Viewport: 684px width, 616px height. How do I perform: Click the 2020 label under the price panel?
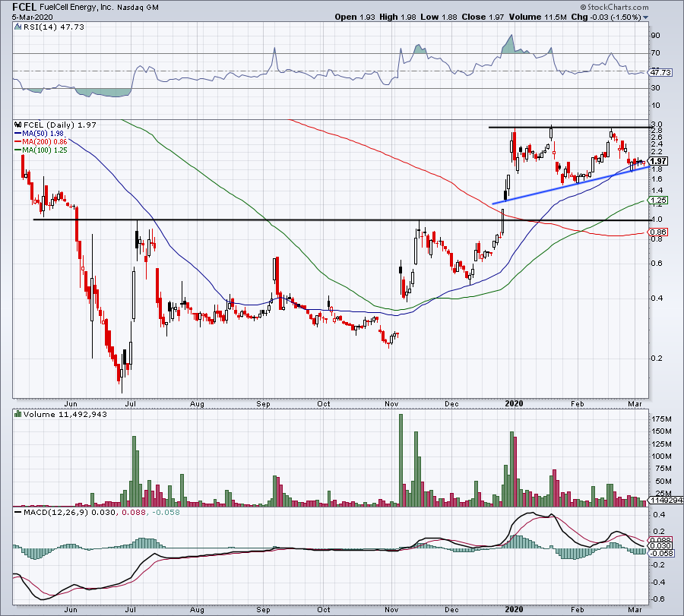pyautogui.click(x=514, y=403)
